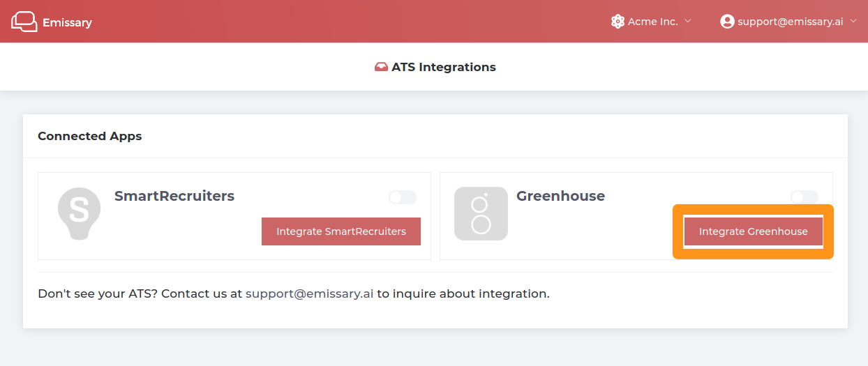The height and width of the screenshot is (366, 868).
Task: Click the user avatar icon
Action: 727,22
